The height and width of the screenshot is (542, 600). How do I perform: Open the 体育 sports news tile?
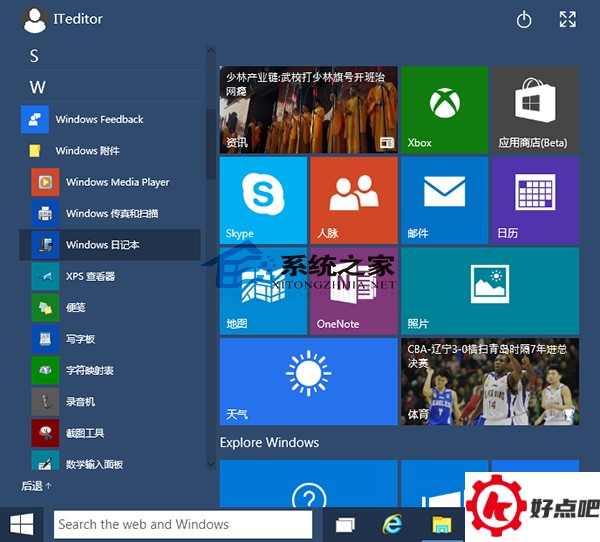click(490, 382)
